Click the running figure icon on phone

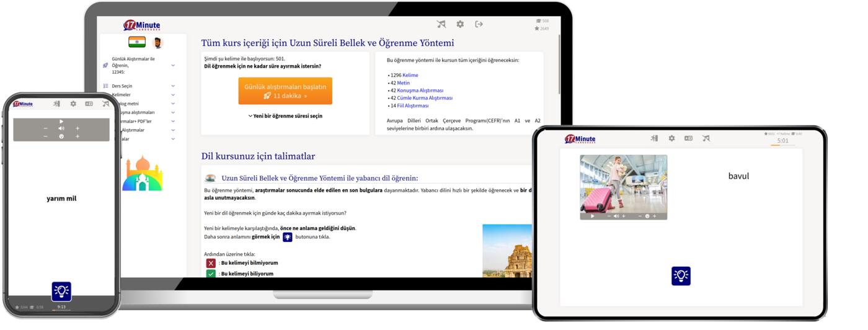click(x=56, y=104)
